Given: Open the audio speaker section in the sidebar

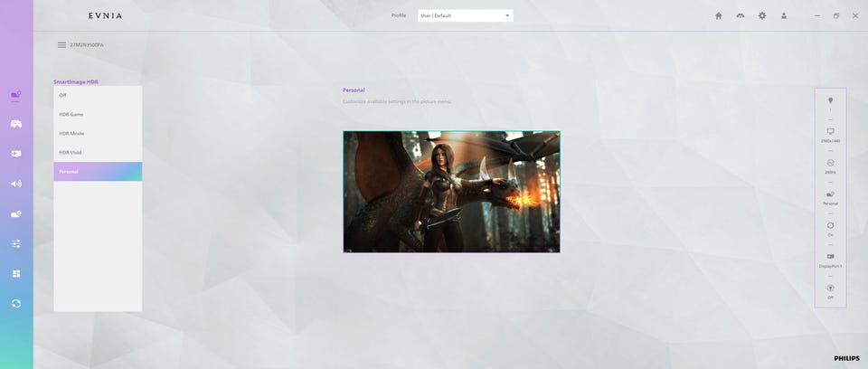Looking at the screenshot, I should (16, 184).
